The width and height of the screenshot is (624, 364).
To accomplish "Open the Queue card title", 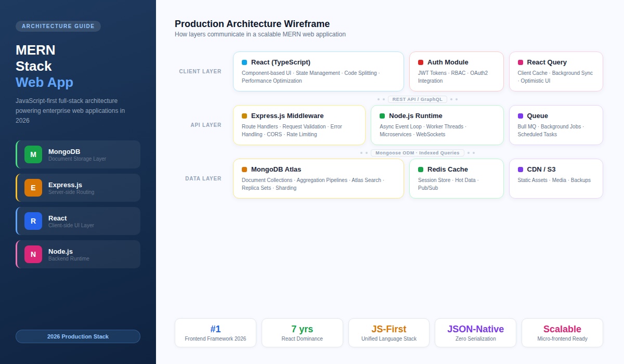I will point(538,116).
